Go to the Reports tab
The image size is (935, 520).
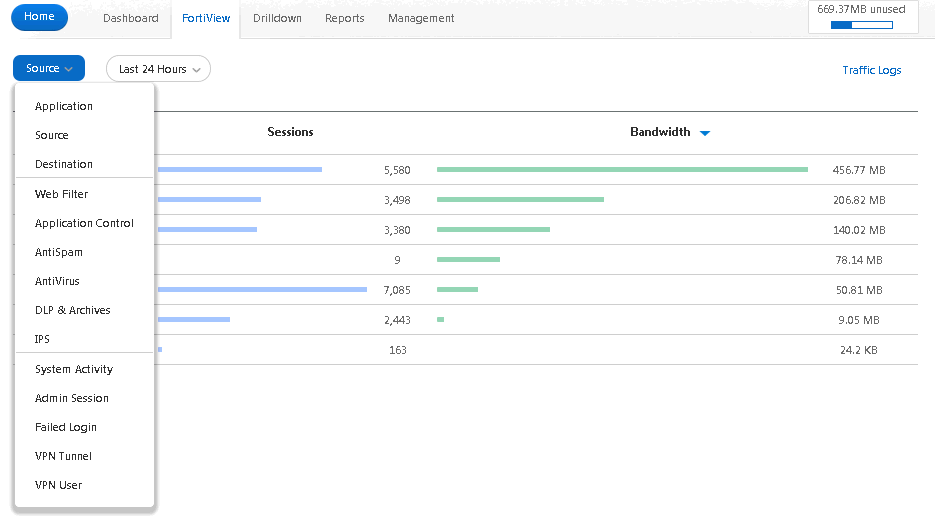pyautogui.click(x=345, y=18)
